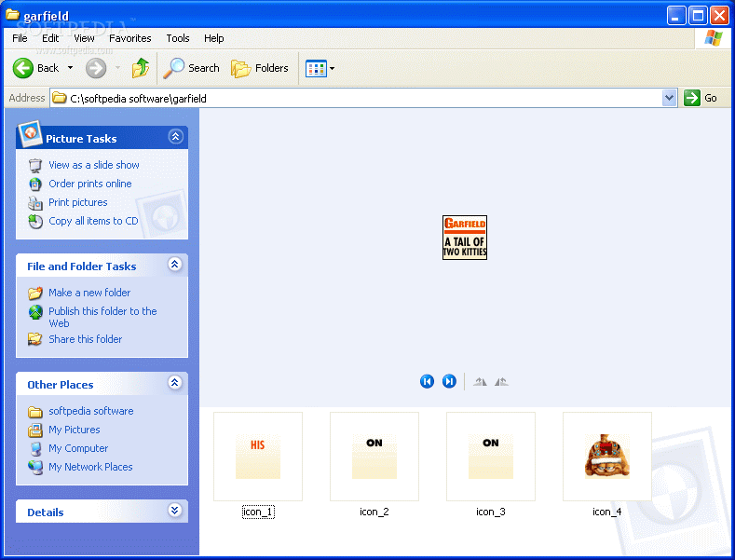
Task: Click the Publish to Web globe icon
Action: point(35,312)
